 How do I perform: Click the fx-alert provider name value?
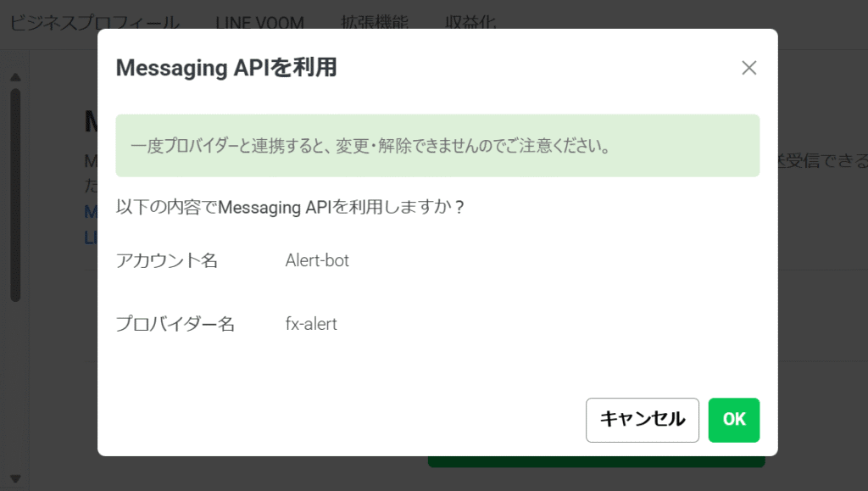[311, 324]
